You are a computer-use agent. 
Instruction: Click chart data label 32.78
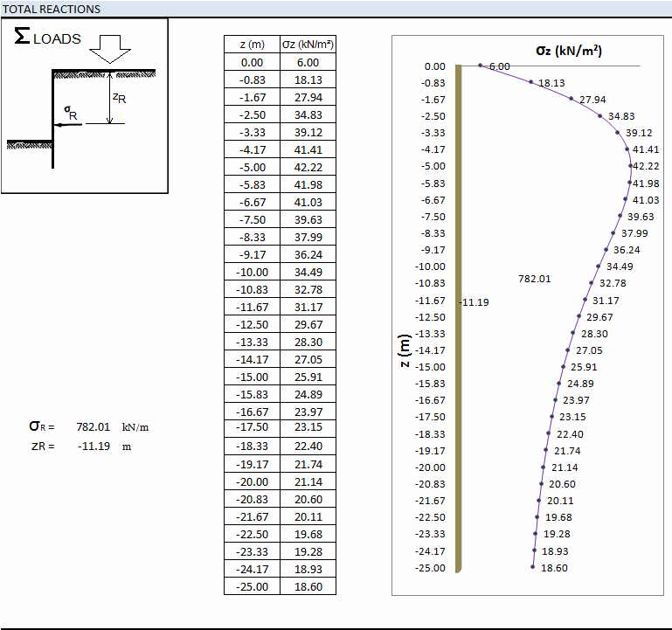click(613, 283)
